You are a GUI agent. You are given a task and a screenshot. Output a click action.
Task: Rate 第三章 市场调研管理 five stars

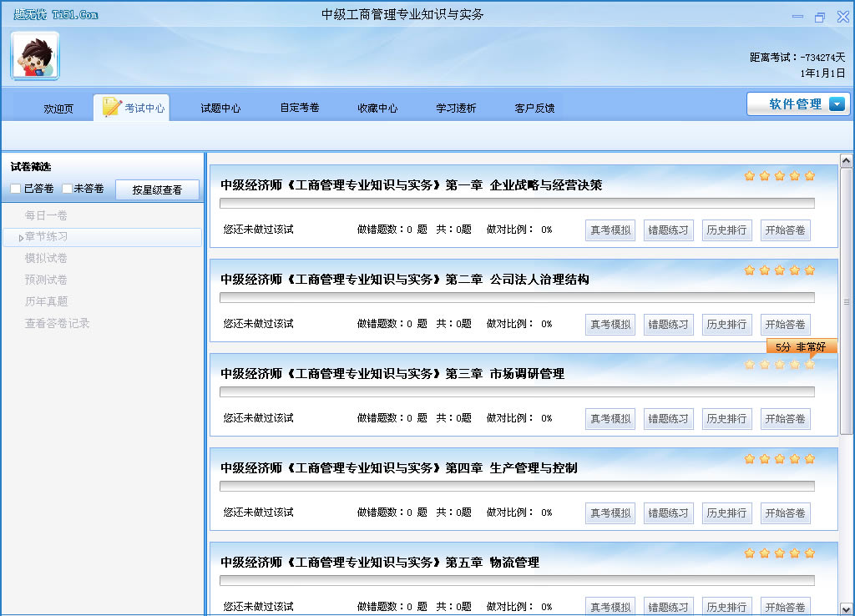pyautogui.click(x=809, y=364)
